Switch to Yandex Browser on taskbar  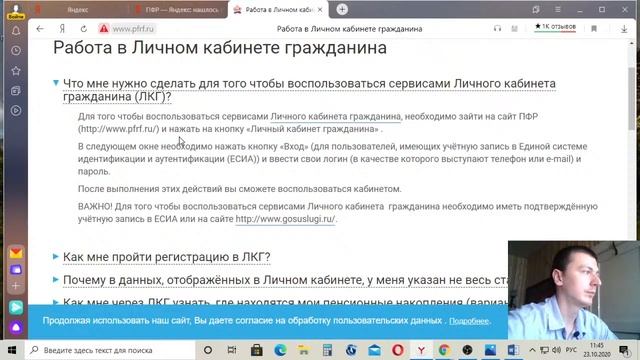421,350
